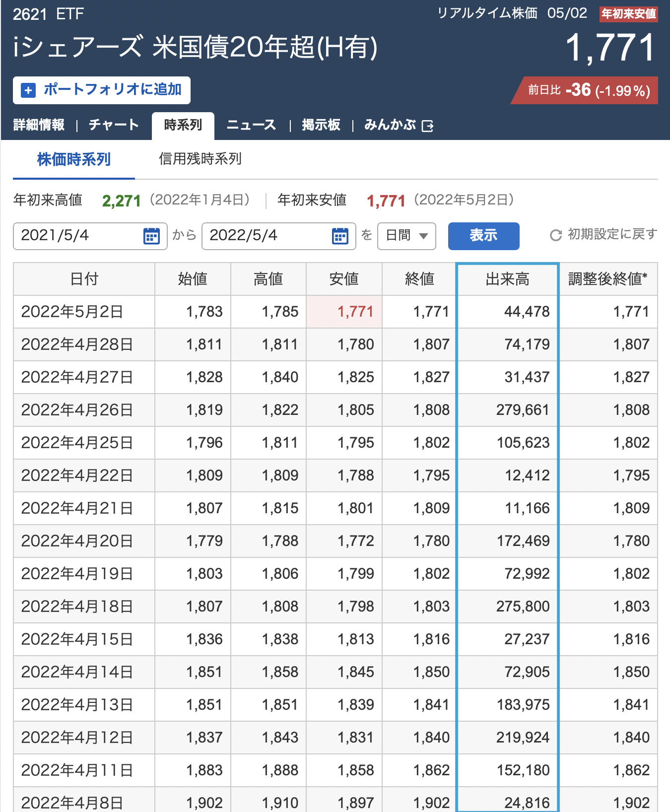670x812 pixels.
Task: Go to the ニュース tab
Action: (251, 125)
